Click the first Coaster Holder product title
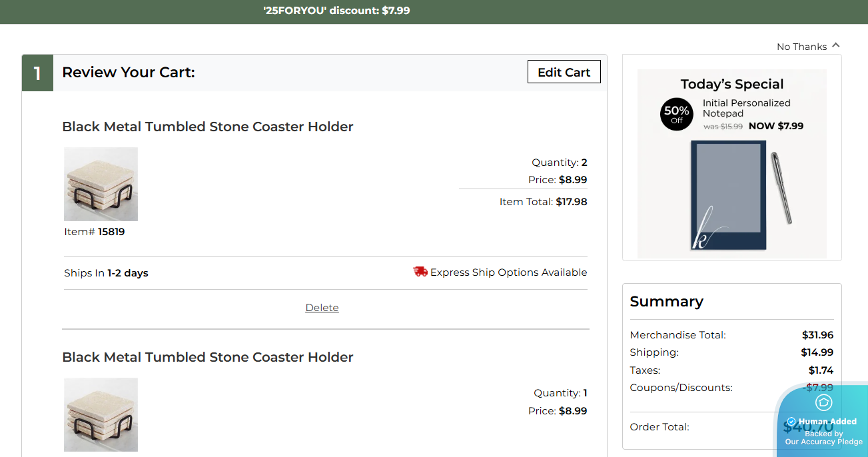This screenshot has height=457, width=868. 207,127
